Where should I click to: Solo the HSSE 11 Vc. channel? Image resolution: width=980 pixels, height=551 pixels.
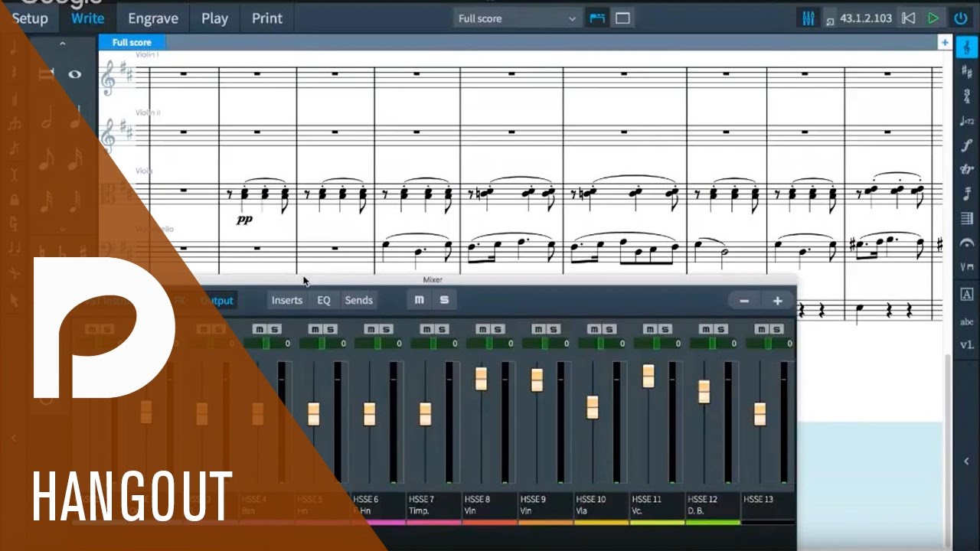click(666, 329)
